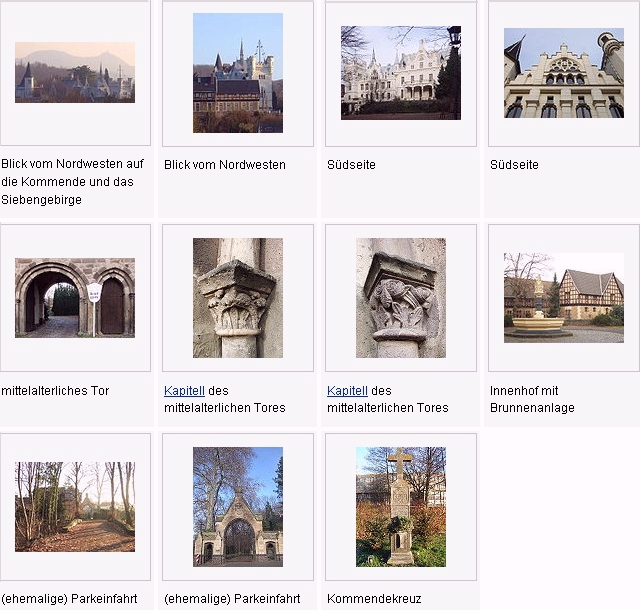Open Parkeinfahrt photo of tree-lined path

point(75,507)
